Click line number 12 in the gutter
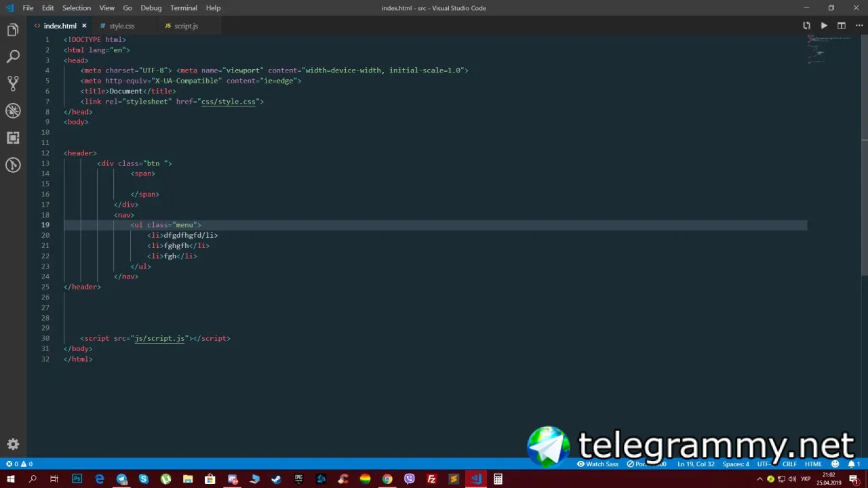Viewport: 868px width, 488px height. (45, 153)
